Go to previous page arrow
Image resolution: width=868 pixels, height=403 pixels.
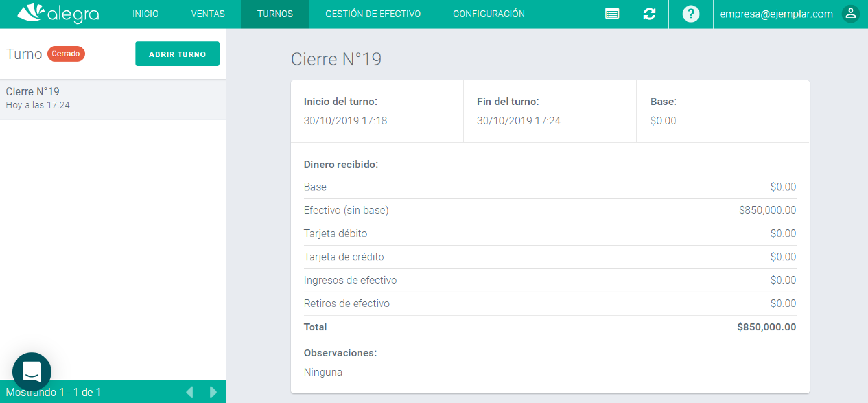click(190, 392)
